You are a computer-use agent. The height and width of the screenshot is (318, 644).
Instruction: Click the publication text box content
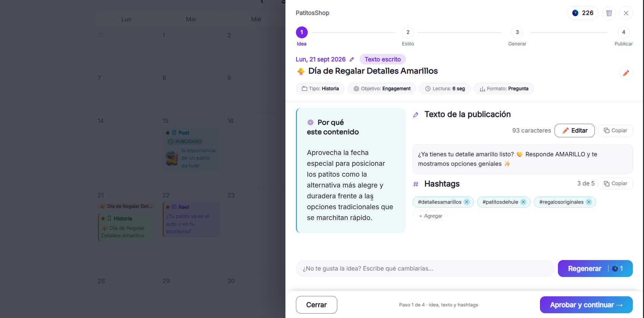tap(522, 159)
